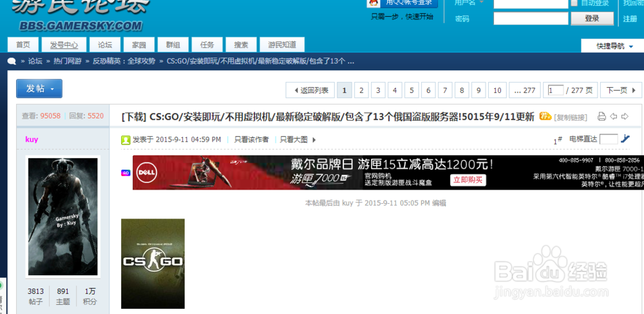644x314 pixels.
Task: Open the 游民知道 nav tab
Action: pos(282,44)
